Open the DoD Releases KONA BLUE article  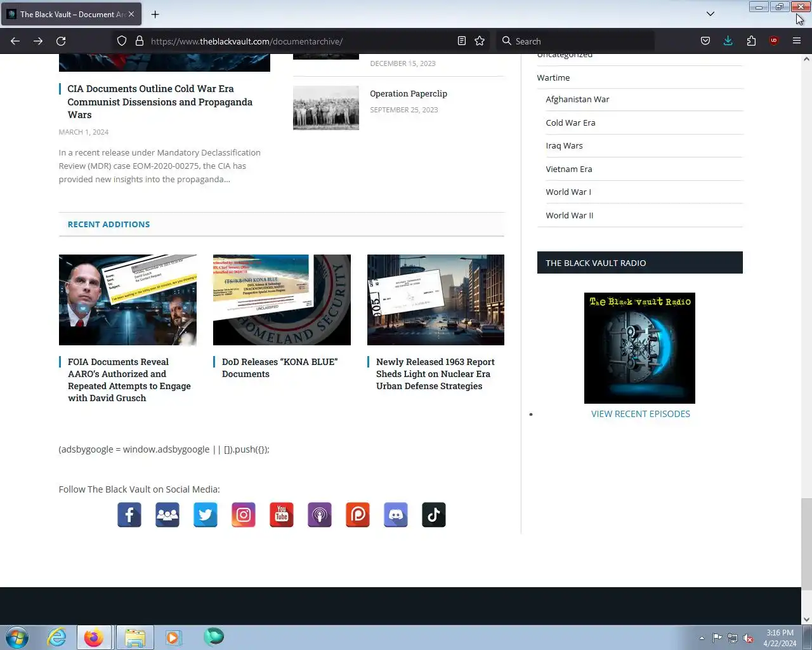coord(280,368)
